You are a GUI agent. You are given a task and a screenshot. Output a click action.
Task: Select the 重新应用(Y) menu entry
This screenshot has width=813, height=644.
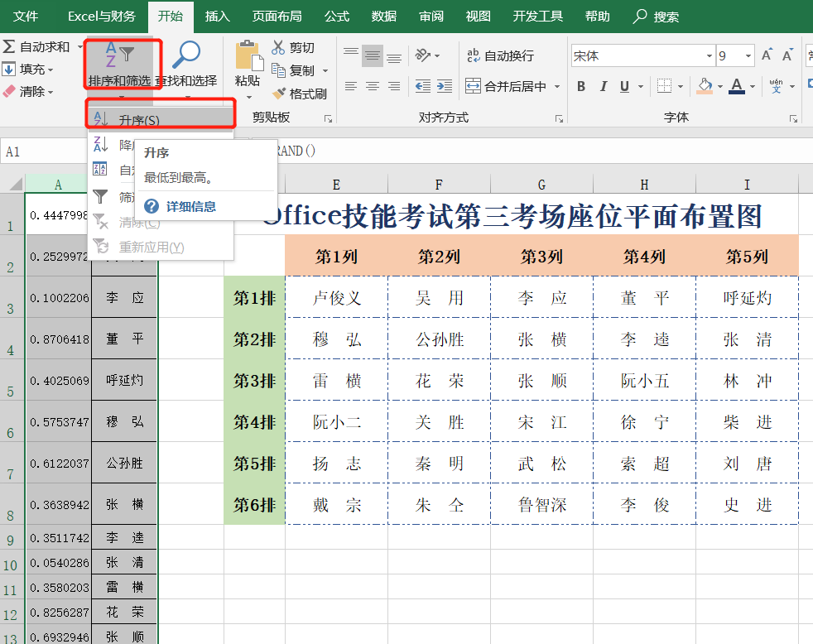pos(161,247)
